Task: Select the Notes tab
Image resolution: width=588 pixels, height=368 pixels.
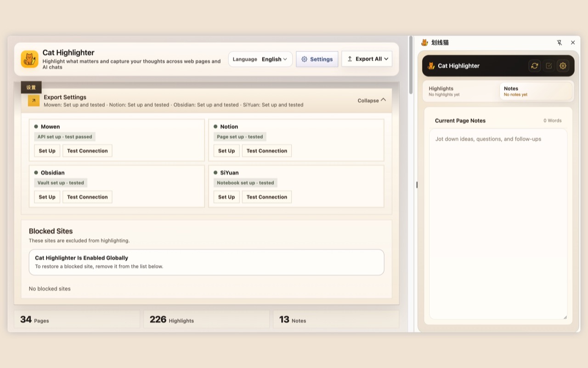Action: tap(536, 91)
